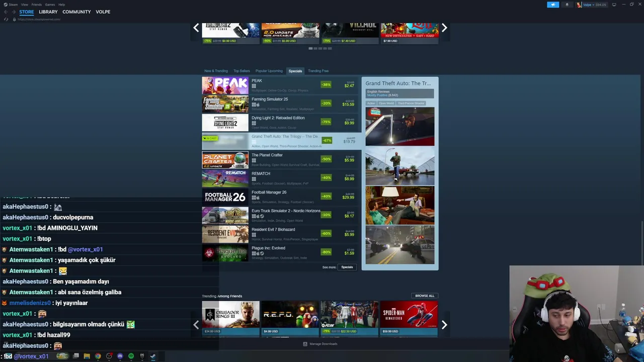The width and height of the screenshot is (644, 362).
Task: Open Spotify from the taskbar
Action: (131, 356)
